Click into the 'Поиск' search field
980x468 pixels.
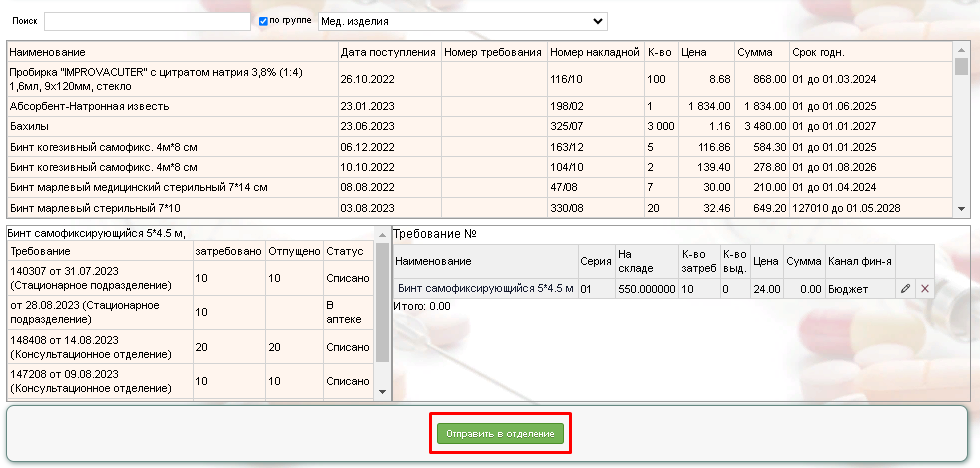147,21
